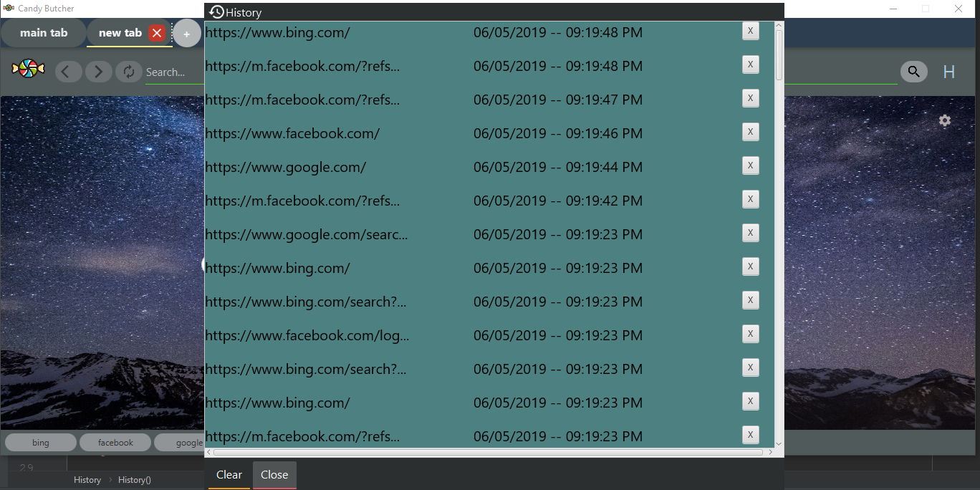Open history with the H button

(948, 72)
